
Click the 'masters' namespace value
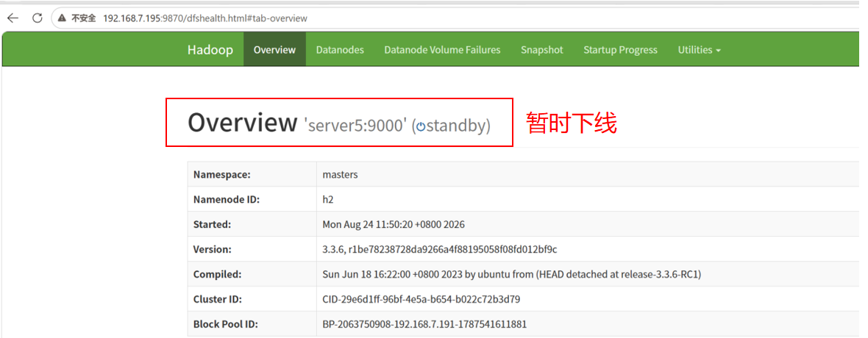(340, 175)
